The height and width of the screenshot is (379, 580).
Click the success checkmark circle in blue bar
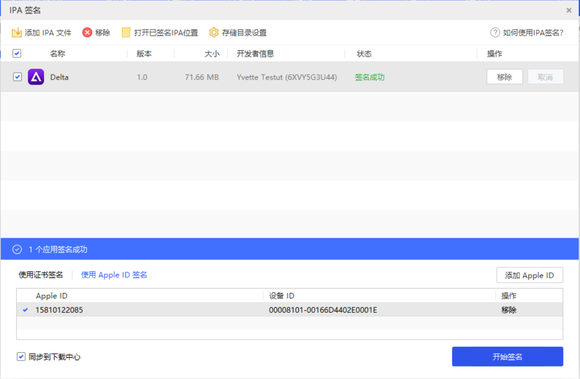pos(17,250)
